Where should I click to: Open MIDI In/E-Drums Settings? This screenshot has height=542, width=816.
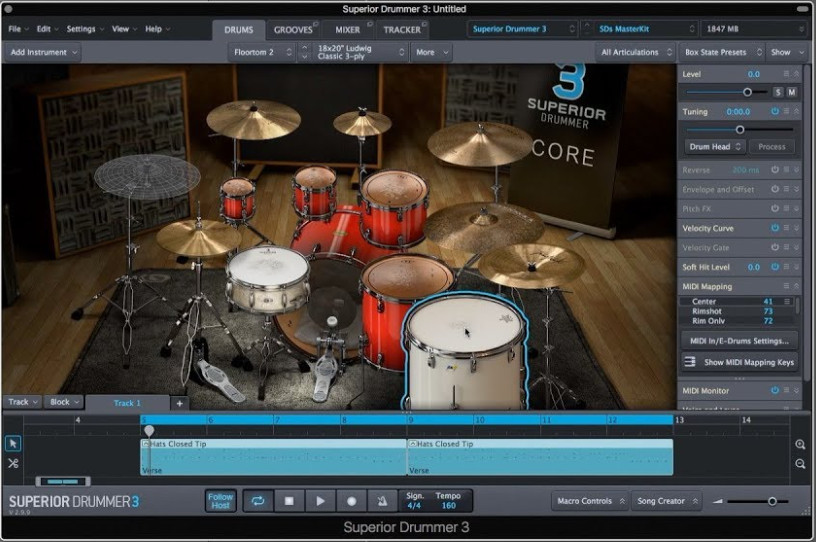click(739, 341)
